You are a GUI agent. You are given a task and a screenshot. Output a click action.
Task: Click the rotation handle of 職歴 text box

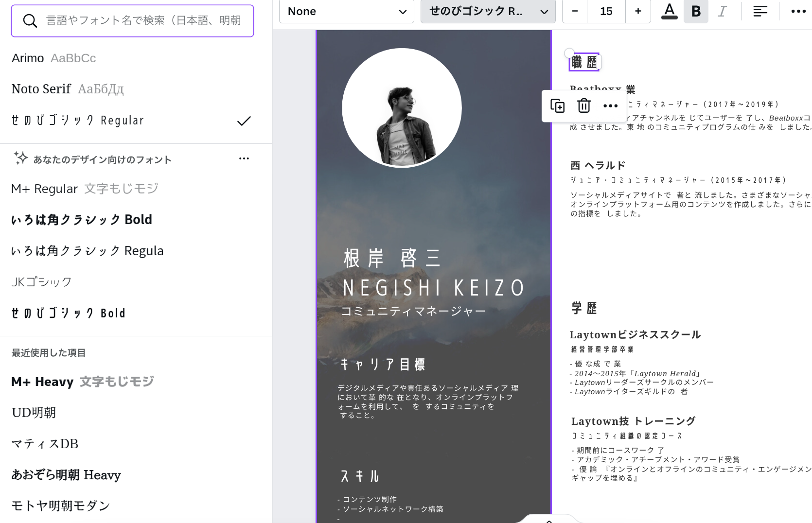tap(569, 53)
